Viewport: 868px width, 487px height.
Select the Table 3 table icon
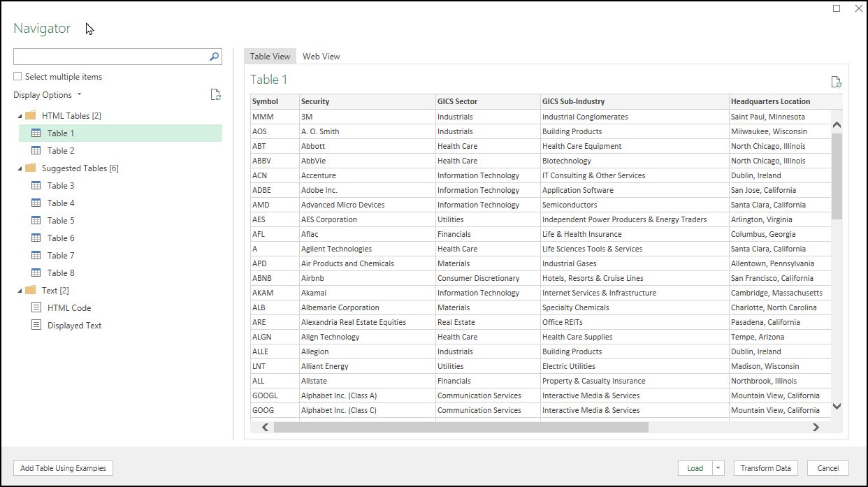(36, 185)
